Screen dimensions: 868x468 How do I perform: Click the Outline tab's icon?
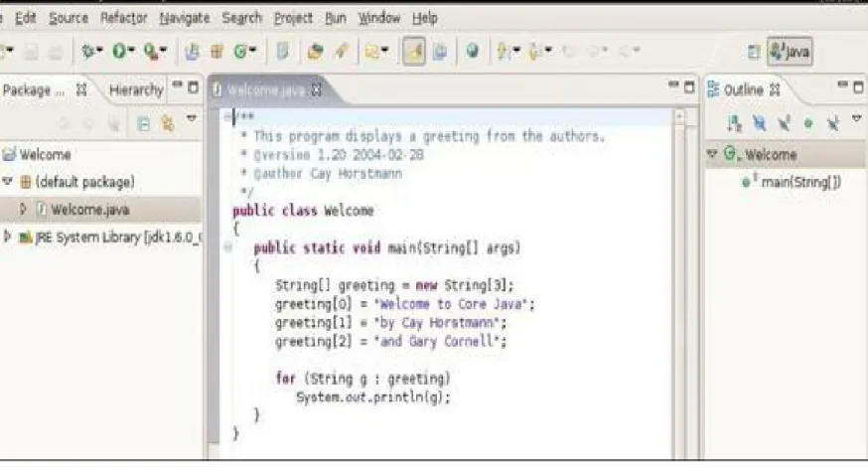tap(713, 89)
